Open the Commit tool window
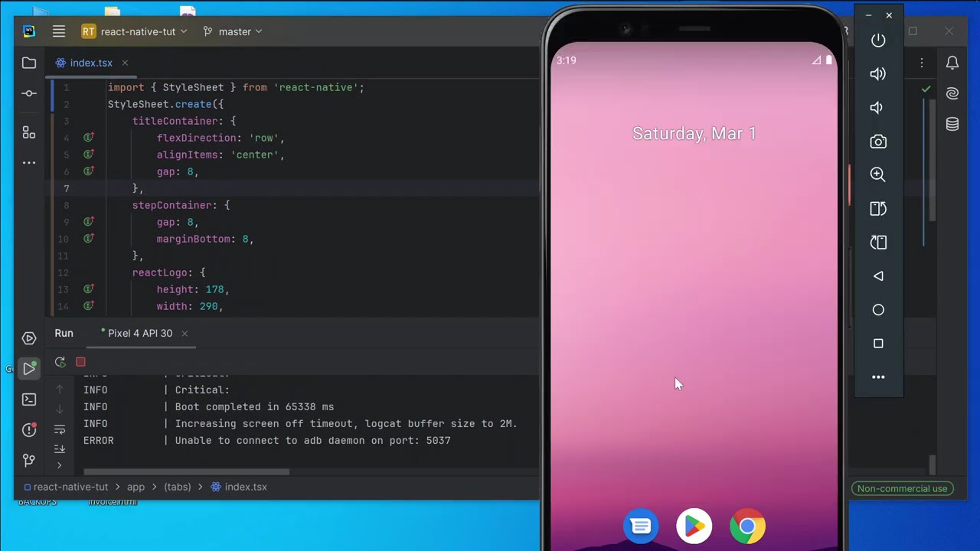980x551 pixels. click(29, 93)
